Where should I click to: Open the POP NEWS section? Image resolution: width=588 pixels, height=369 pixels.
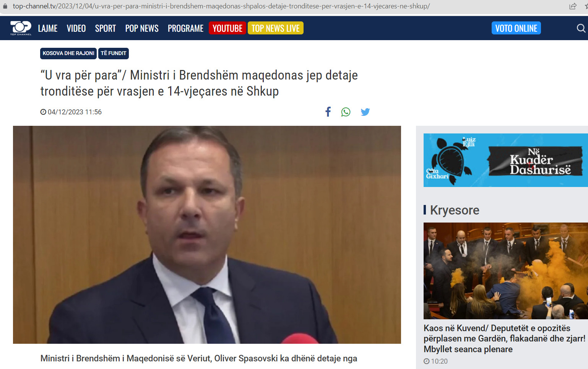click(142, 28)
